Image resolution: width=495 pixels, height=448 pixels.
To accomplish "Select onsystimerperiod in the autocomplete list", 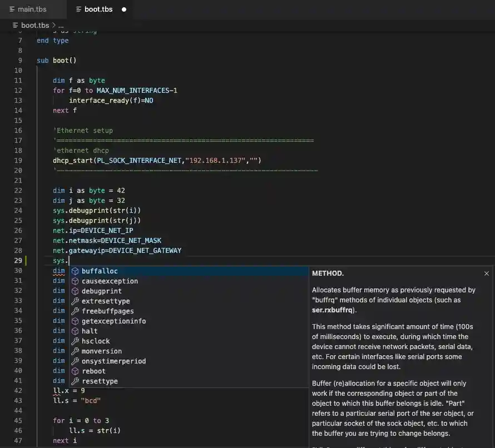I will point(115,361).
